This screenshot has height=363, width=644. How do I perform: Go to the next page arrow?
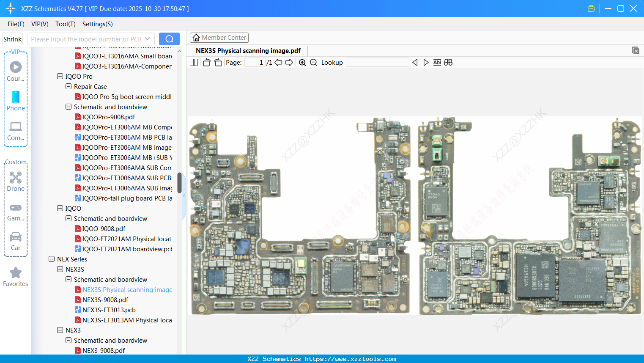tap(289, 63)
